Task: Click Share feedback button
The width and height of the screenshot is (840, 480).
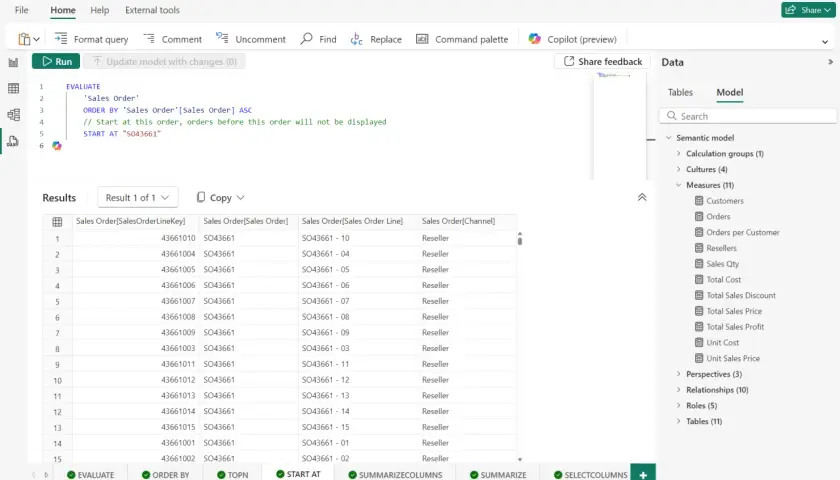Action: click(x=603, y=62)
